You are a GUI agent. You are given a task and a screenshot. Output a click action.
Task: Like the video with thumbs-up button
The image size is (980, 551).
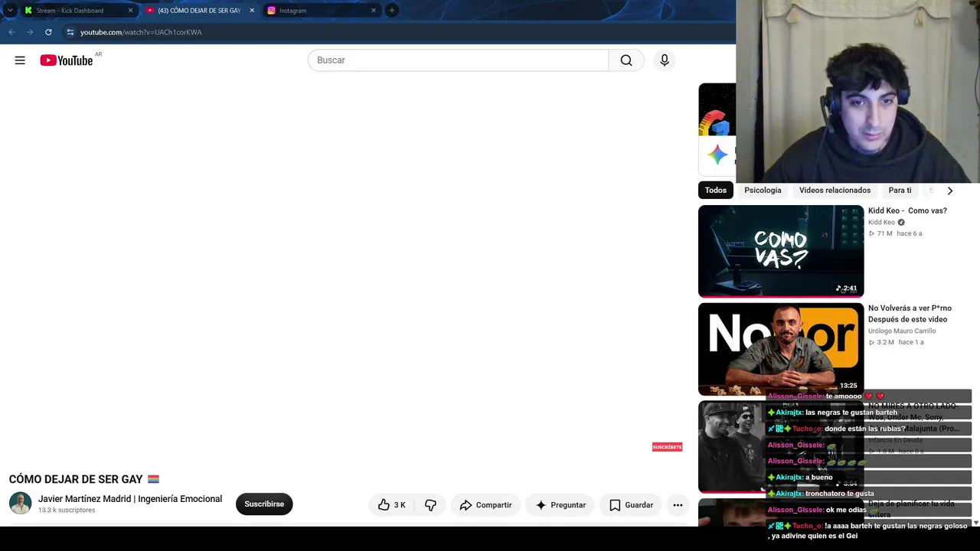tap(392, 505)
